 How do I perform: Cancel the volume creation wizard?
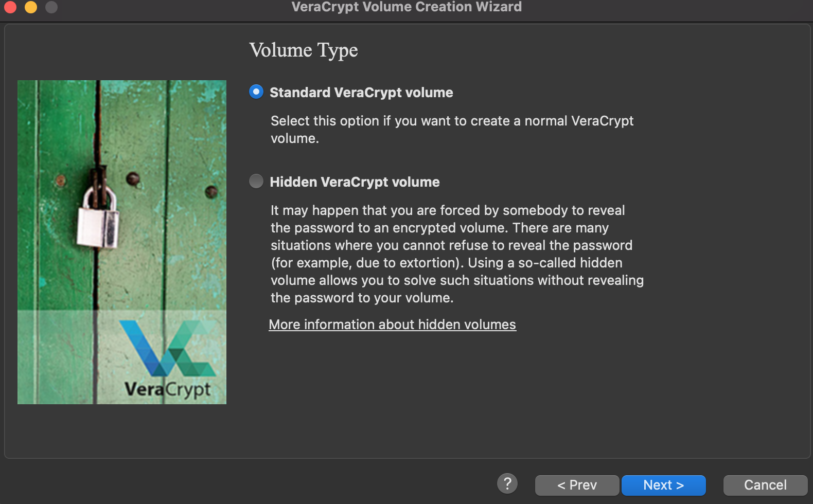point(765,485)
